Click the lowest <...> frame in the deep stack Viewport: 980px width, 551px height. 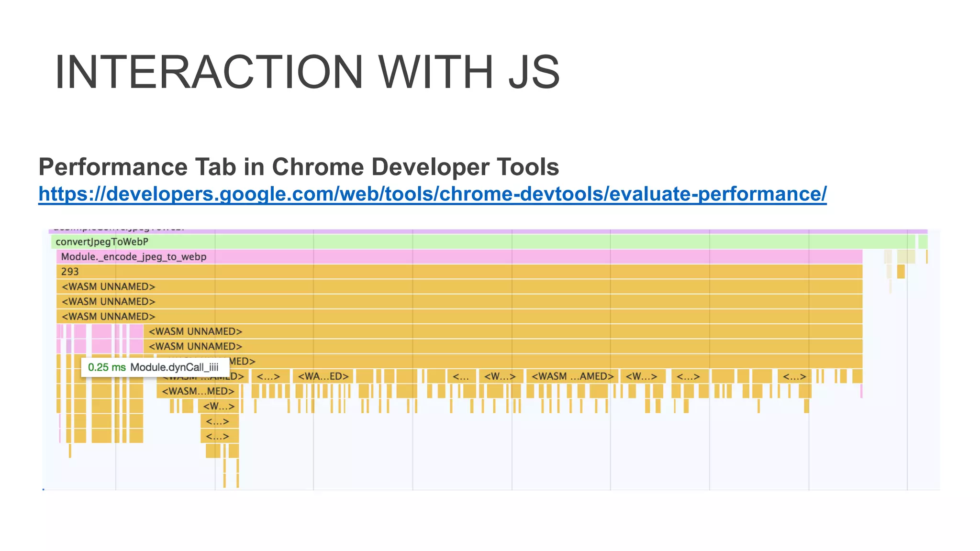(219, 436)
